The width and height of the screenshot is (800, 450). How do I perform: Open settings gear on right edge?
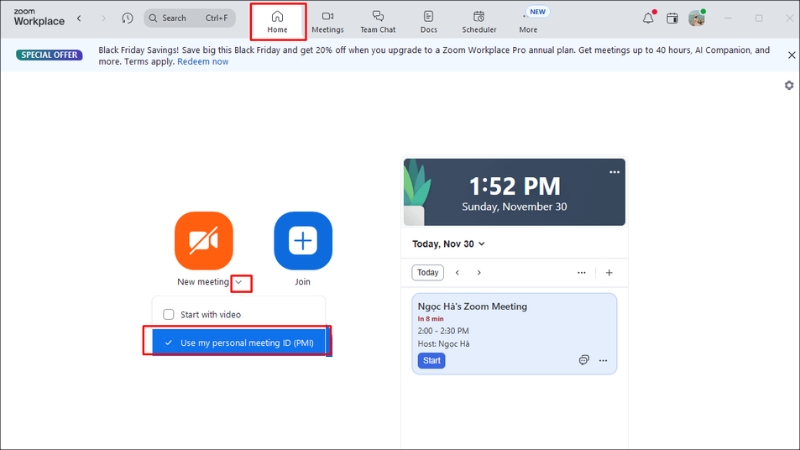789,86
